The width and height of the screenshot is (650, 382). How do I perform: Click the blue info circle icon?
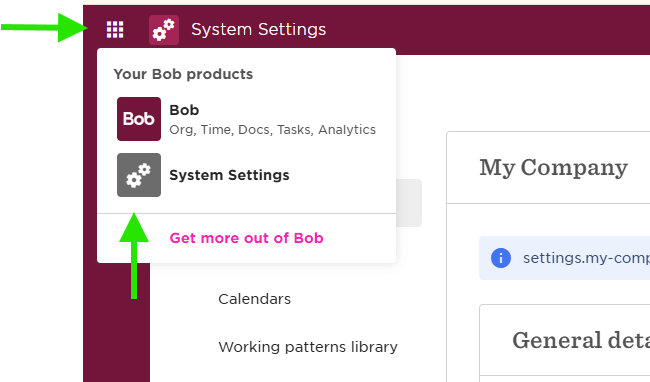501,258
